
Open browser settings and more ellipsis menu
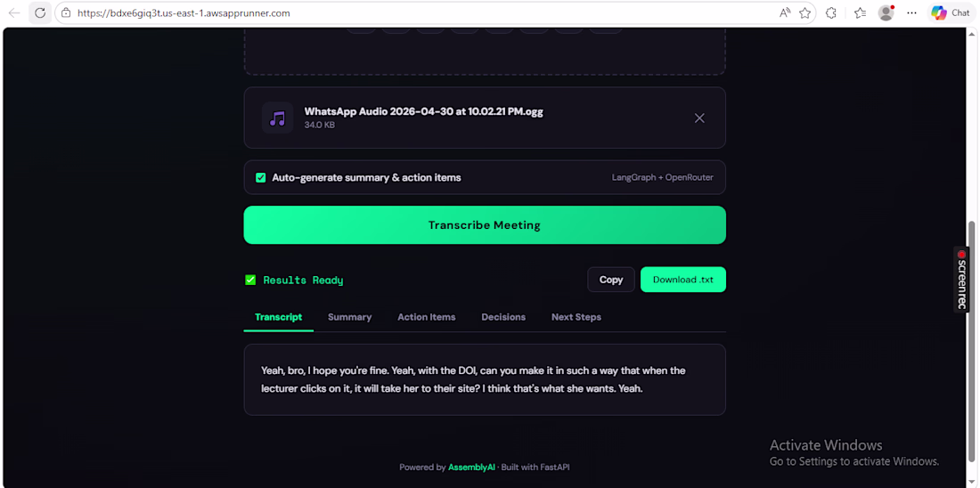click(911, 12)
